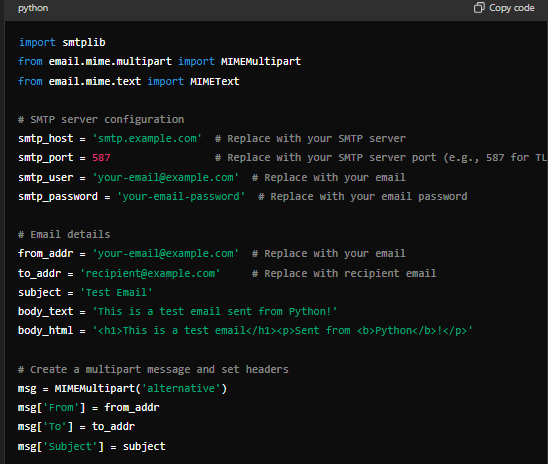Click the '# SMTP server configuration' comment

[101, 119]
